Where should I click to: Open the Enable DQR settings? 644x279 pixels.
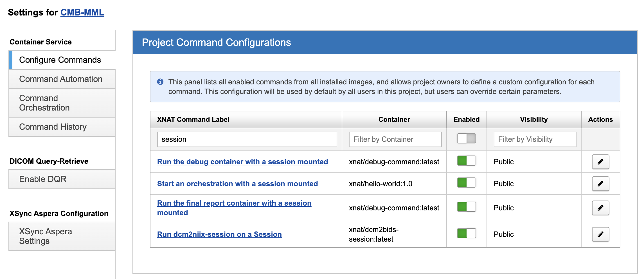click(x=43, y=179)
